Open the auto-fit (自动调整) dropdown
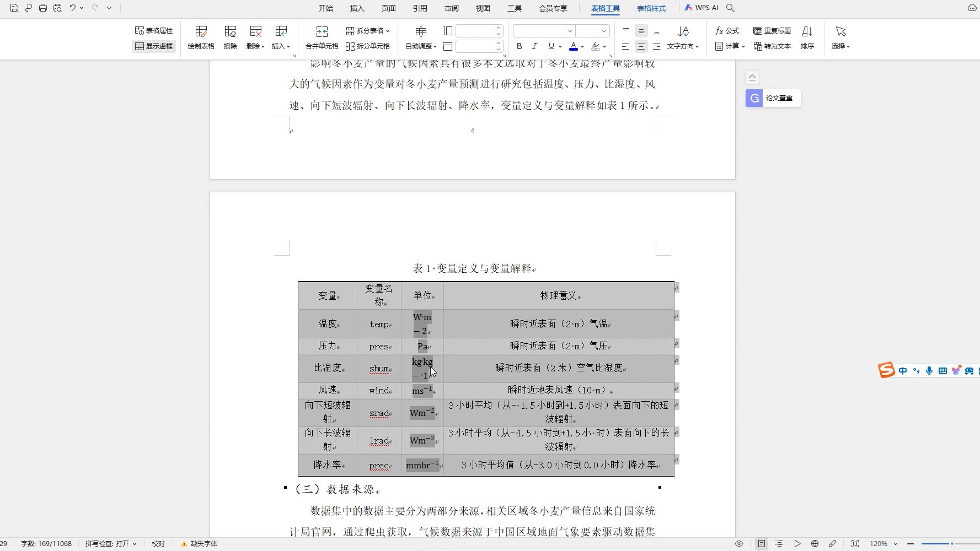This screenshot has height=551, width=980. [421, 38]
